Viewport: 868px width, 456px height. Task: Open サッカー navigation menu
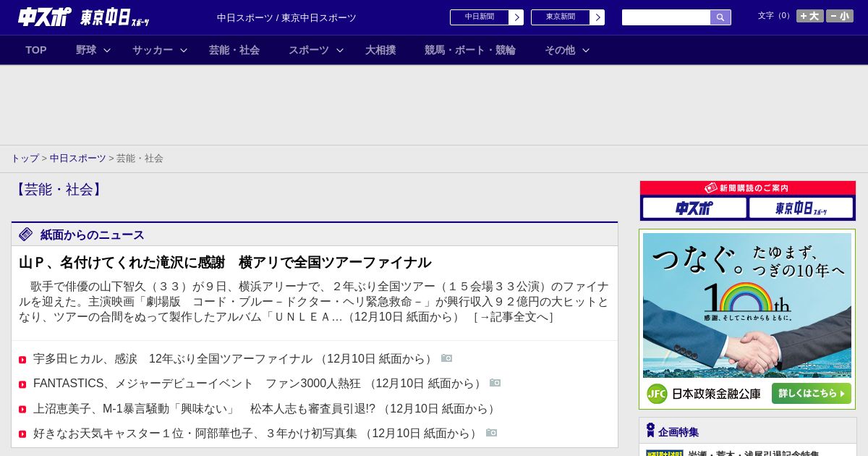(x=153, y=50)
